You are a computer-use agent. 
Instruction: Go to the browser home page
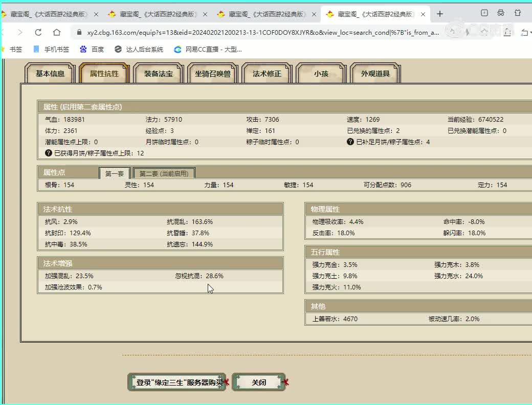click(x=57, y=32)
